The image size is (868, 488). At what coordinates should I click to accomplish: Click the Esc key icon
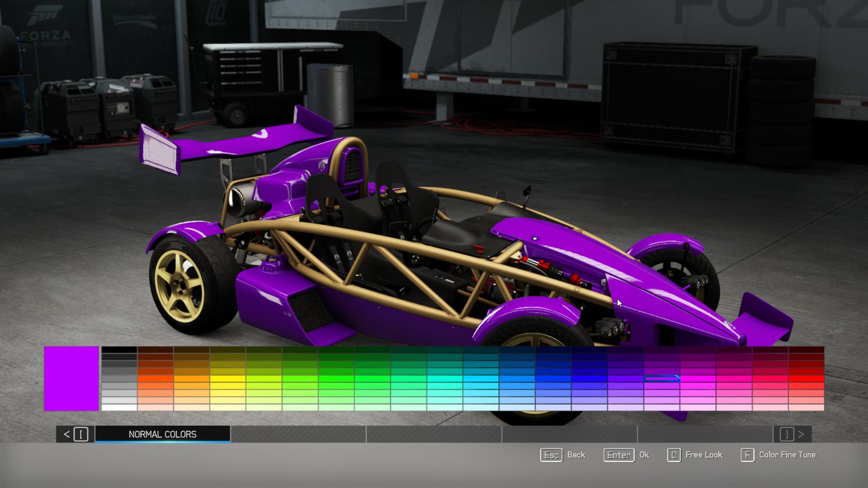point(551,455)
